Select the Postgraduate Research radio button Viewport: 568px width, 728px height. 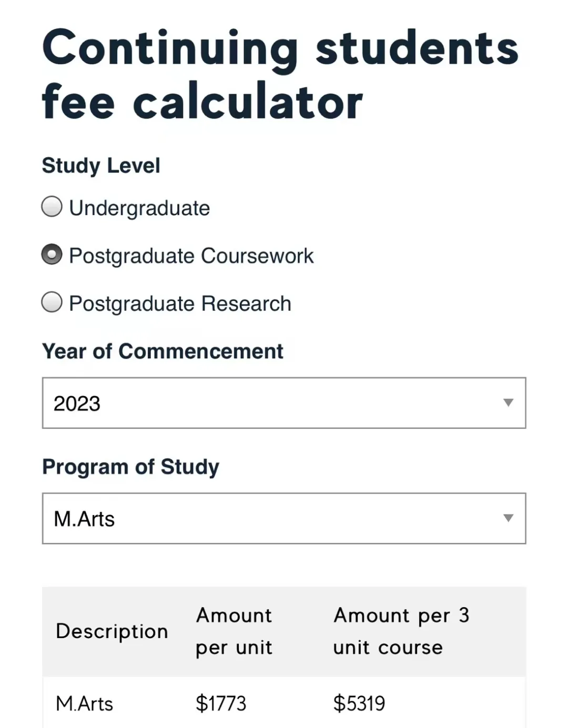coord(52,302)
